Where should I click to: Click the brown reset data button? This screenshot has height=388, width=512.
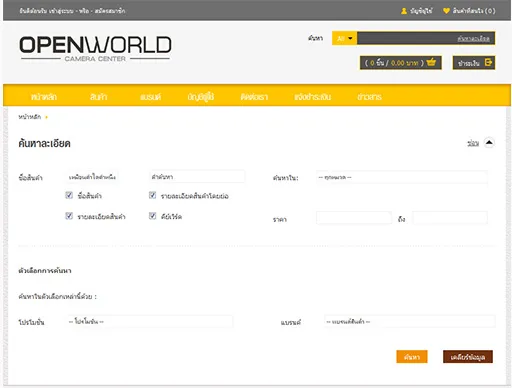tap(468, 357)
